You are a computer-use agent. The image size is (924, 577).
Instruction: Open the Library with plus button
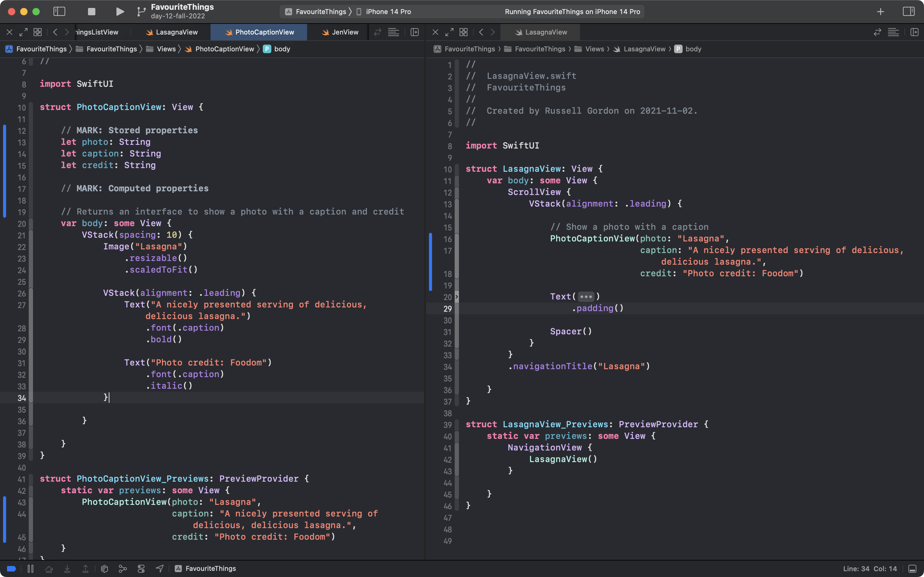880,11
